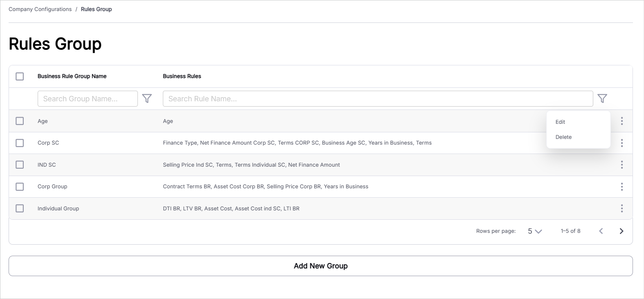Tick the Individual Group row checkbox
Image resolution: width=644 pixels, height=299 pixels.
tap(20, 208)
